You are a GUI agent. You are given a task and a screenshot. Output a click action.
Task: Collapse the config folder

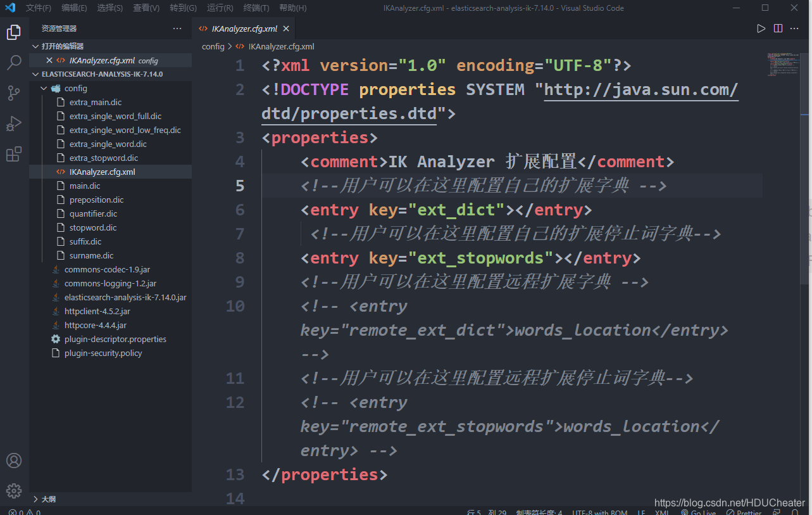pos(43,88)
